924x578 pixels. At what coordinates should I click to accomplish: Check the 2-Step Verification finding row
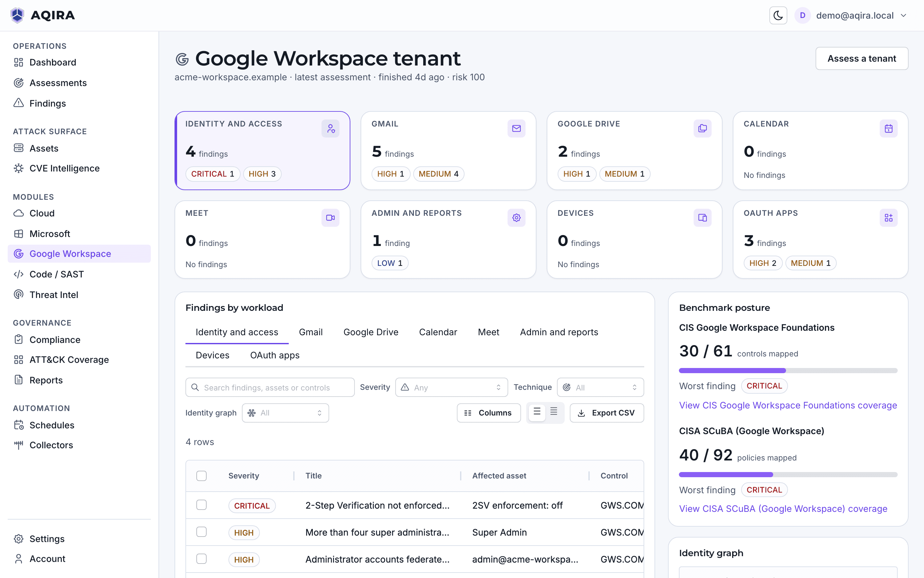201,505
